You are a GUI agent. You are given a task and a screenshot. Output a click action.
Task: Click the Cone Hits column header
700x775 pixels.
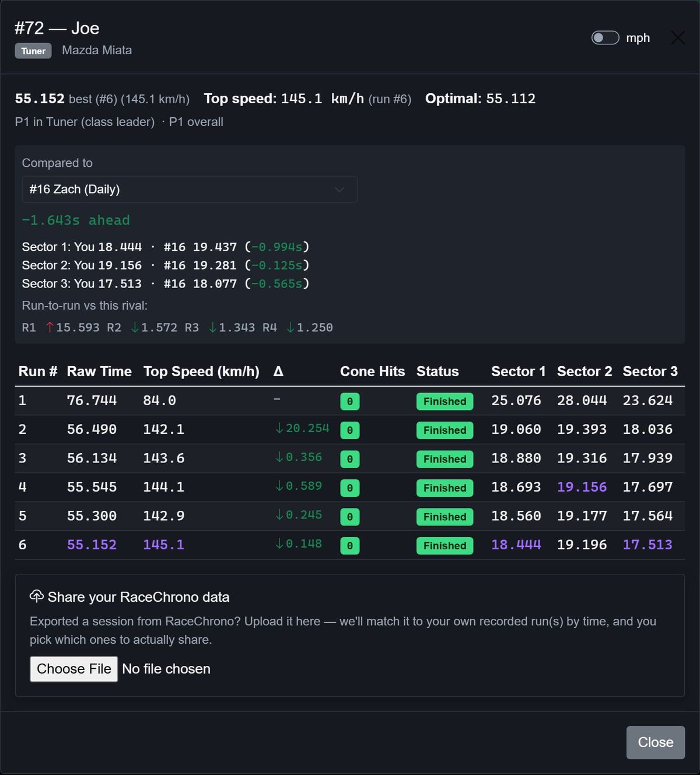pyautogui.click(x=372, y=371)
